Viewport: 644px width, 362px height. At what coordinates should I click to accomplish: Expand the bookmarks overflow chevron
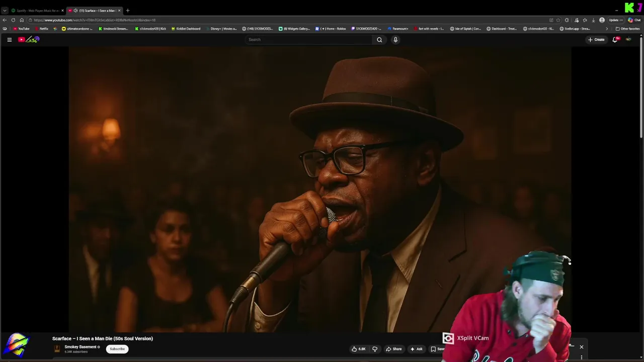pos(606,29)
